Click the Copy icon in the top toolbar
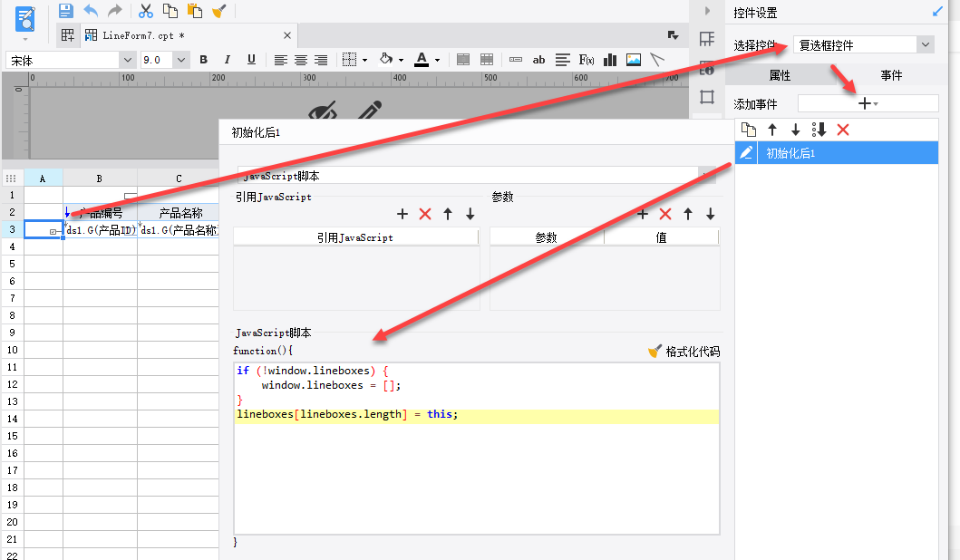Screen dimensions: 960x560 (170, 10)
